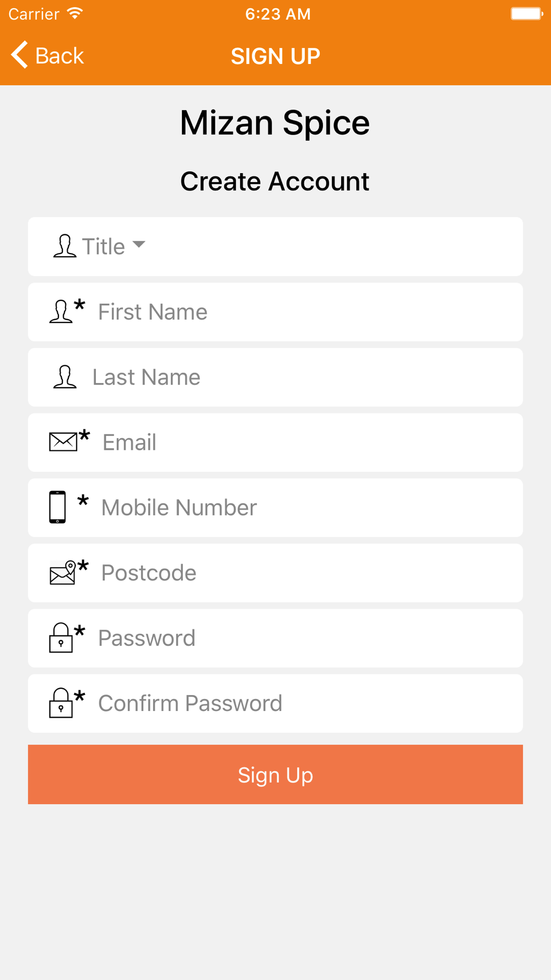Tap the padlock icon beside Password
Viewport: 551px width, 980px height.
[61, 638]
